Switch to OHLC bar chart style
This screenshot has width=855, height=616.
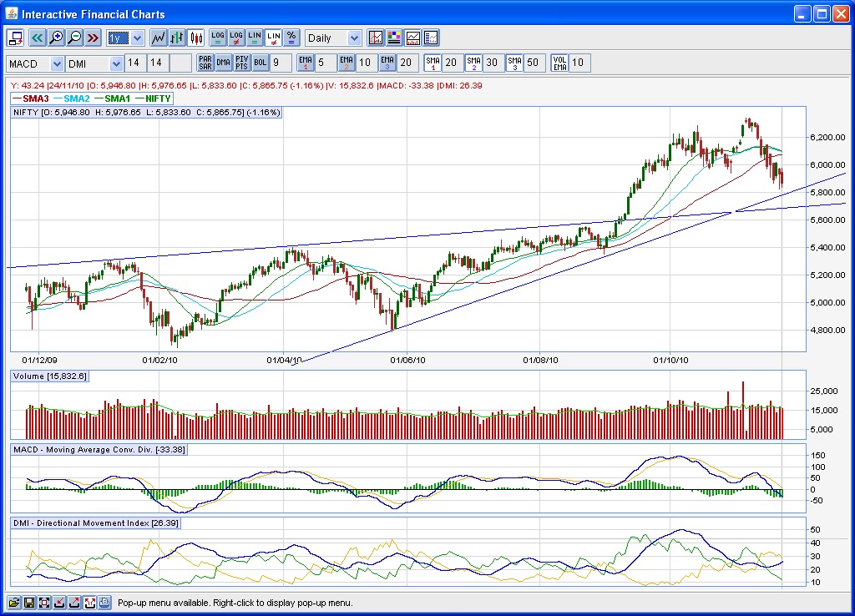coord(177,38)
